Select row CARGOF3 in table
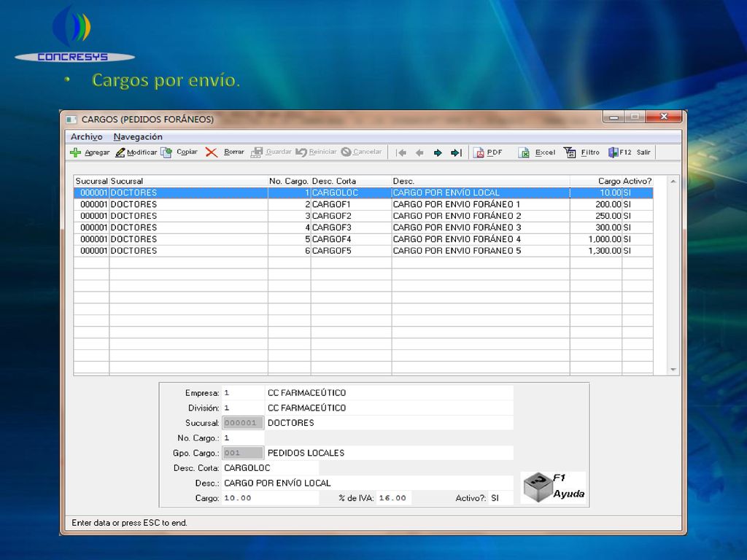 363,227
